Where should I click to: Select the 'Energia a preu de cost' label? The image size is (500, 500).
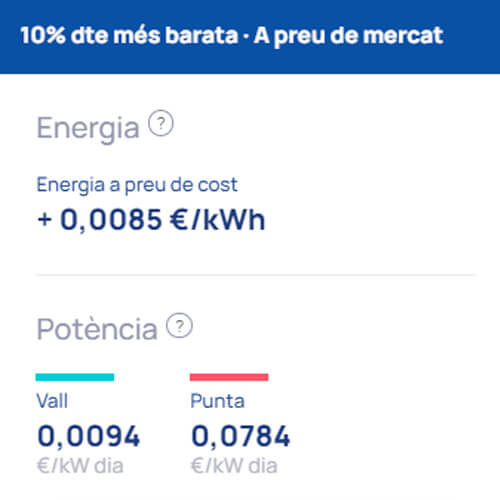coord(137,185)
